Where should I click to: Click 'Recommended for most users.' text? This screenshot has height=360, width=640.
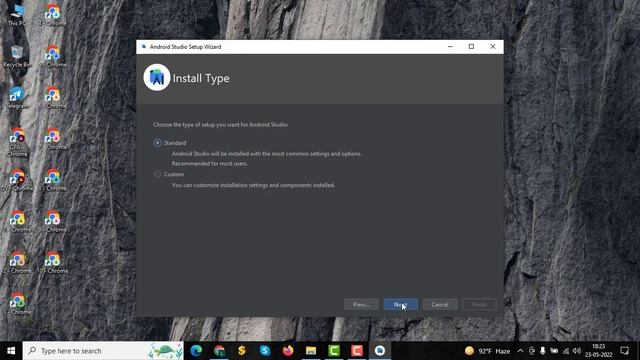[x=210, y=164]
